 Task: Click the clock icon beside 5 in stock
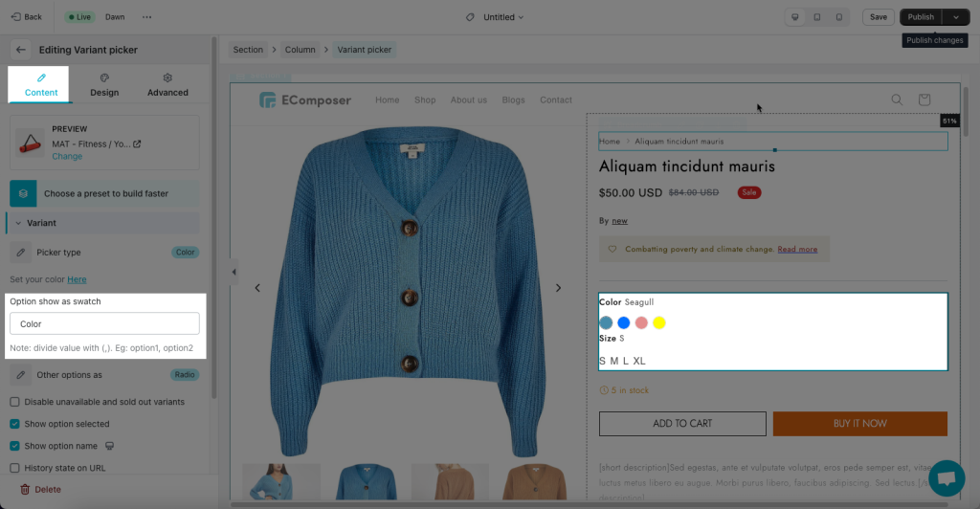pyautogui.click(x=604, y=390)
